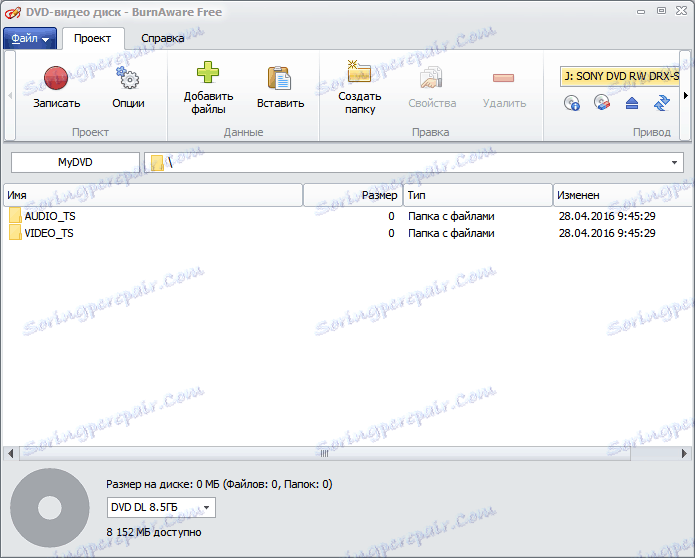Viewport: 695px width, 558px height.
Task: Click the AUDIO_TS size value 0
Action: click(x=391, y=216)
